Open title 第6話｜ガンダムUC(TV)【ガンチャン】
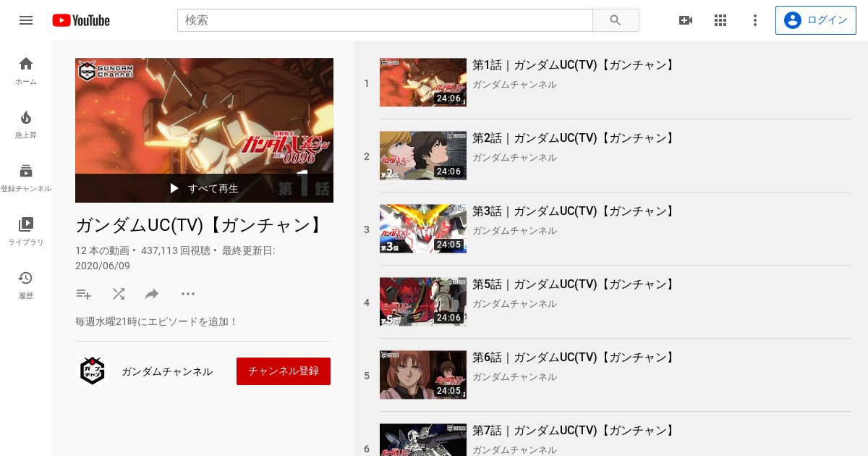 point(574,358)
